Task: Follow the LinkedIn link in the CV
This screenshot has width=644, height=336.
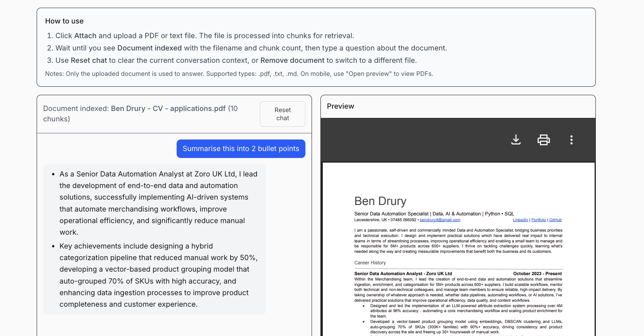Action: click(x=520, y=220)
